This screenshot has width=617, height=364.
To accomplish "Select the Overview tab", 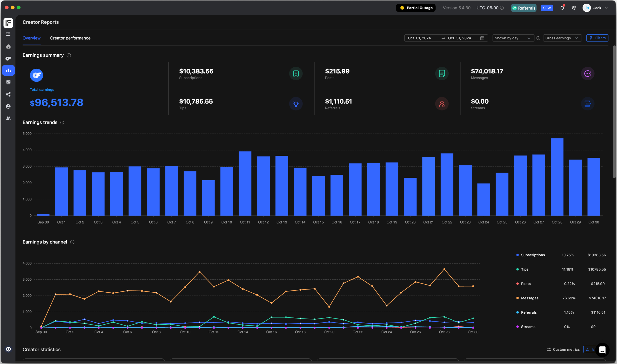I will tap(31, 38).
